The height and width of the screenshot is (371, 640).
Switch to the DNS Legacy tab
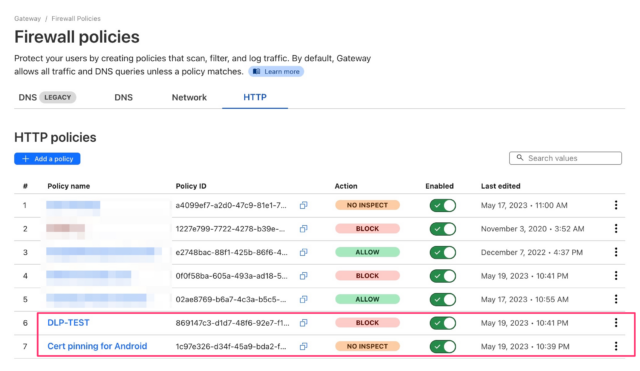point(47,98)
